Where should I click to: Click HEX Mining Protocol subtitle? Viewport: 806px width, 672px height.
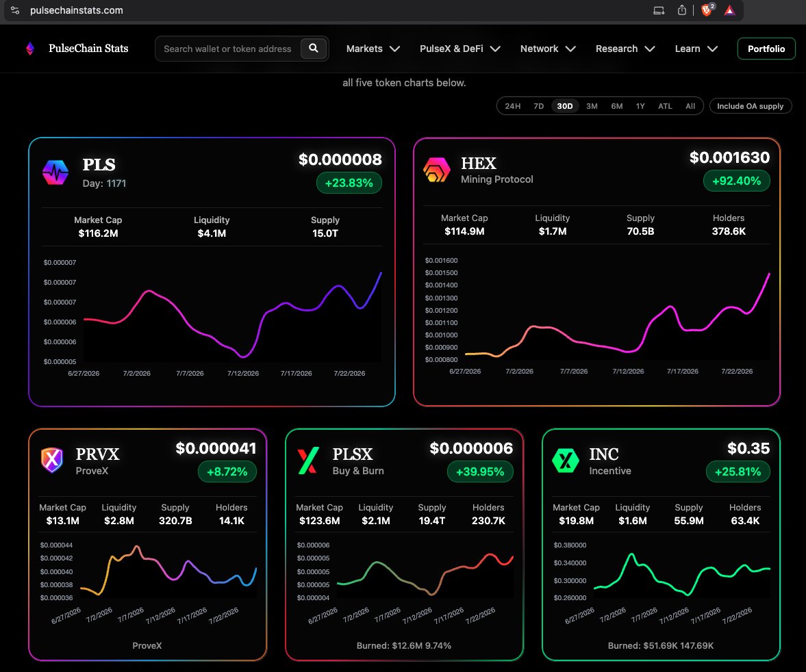coord(496,179)
